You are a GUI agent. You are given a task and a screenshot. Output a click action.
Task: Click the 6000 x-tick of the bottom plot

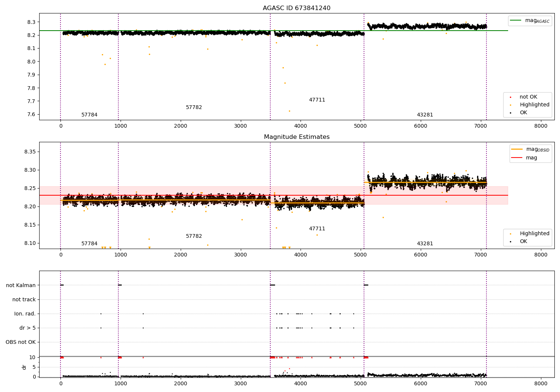tap(421, 383)
